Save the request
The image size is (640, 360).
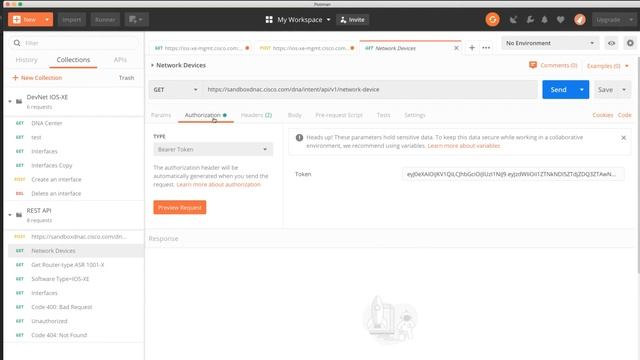click(605, 89)
